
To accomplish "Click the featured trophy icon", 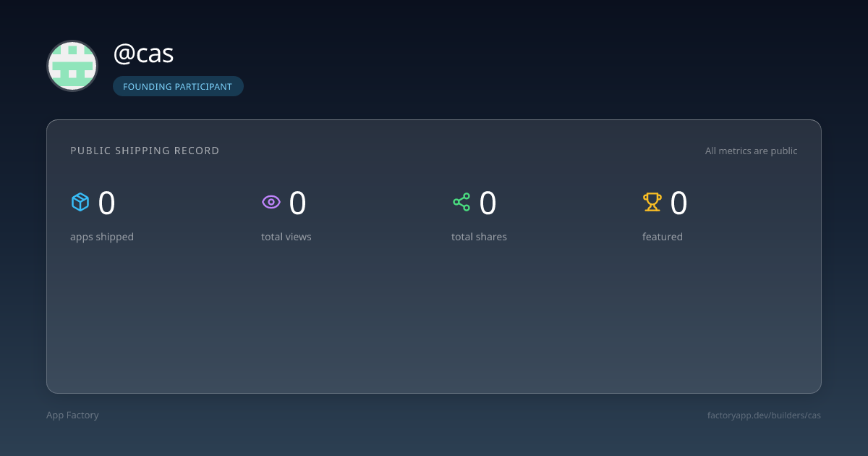I will click(x=652, y=202).
